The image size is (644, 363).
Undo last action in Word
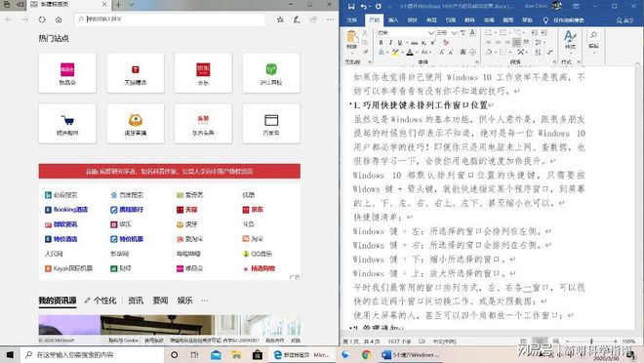363,6
